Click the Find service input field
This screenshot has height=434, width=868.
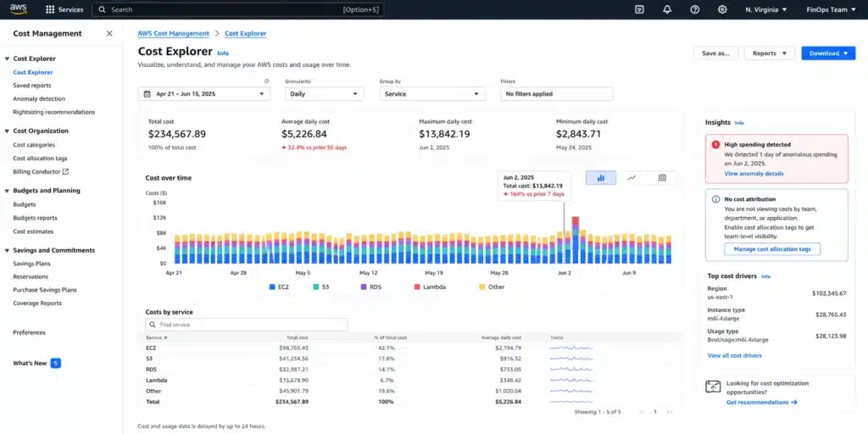[x=247, y=325]
